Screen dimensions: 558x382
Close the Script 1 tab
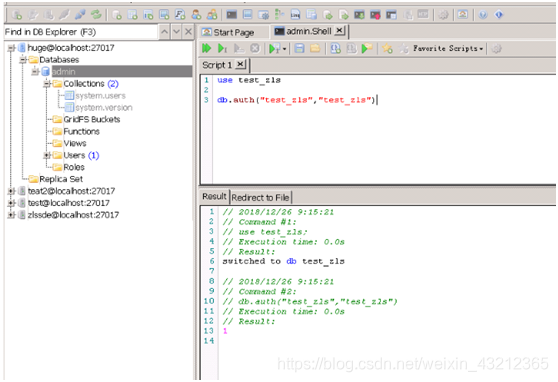pyautogui.click(x=240, y=64)
